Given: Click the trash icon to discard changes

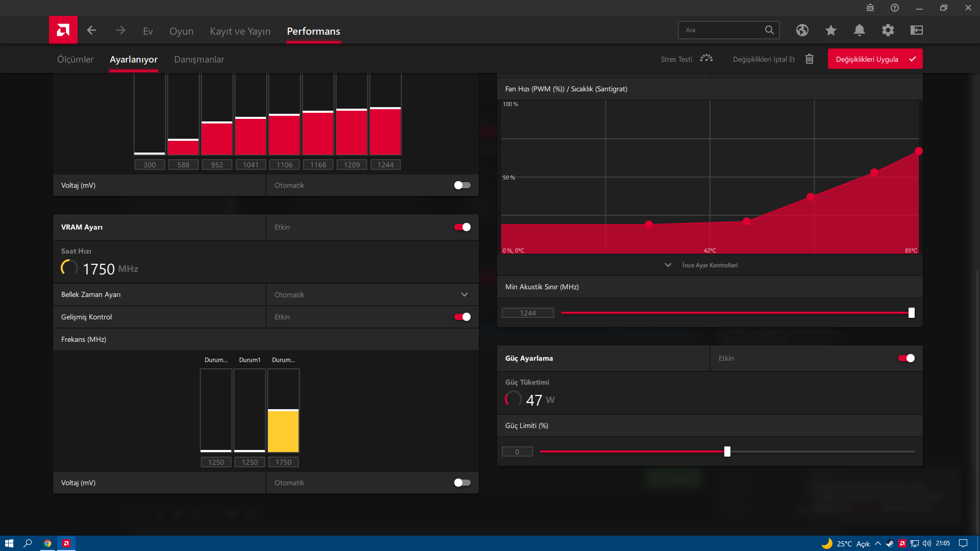Looking at the screenshot, I should [x=810, y=59].
